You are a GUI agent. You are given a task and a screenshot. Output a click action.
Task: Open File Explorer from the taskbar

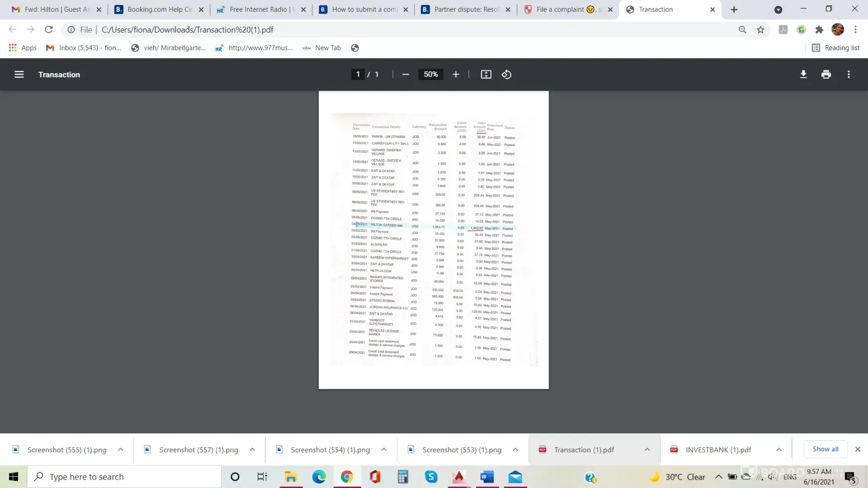(x=291, y=477)
